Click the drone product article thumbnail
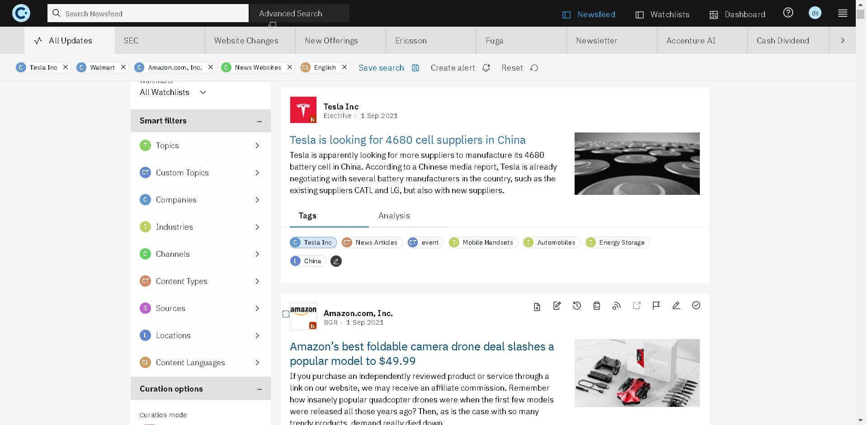The width and height of the screenshot is (868, 425). coord(637,373)
